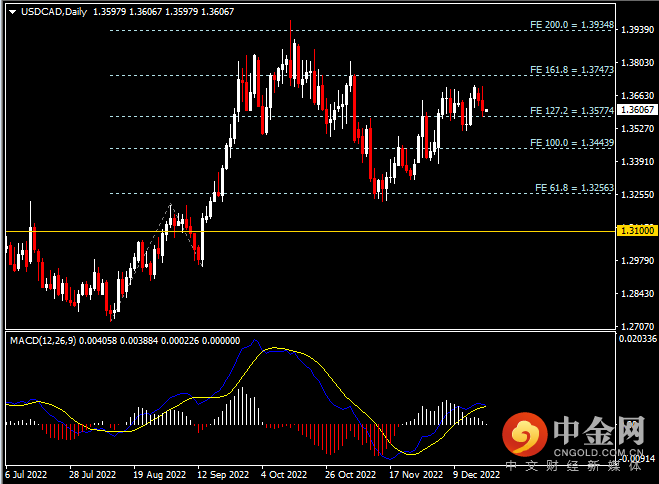The height and width of the screenshot is (484, 659).
Task: Click the 9 Dec 2022 date on time axis
Action: (476, 476)
